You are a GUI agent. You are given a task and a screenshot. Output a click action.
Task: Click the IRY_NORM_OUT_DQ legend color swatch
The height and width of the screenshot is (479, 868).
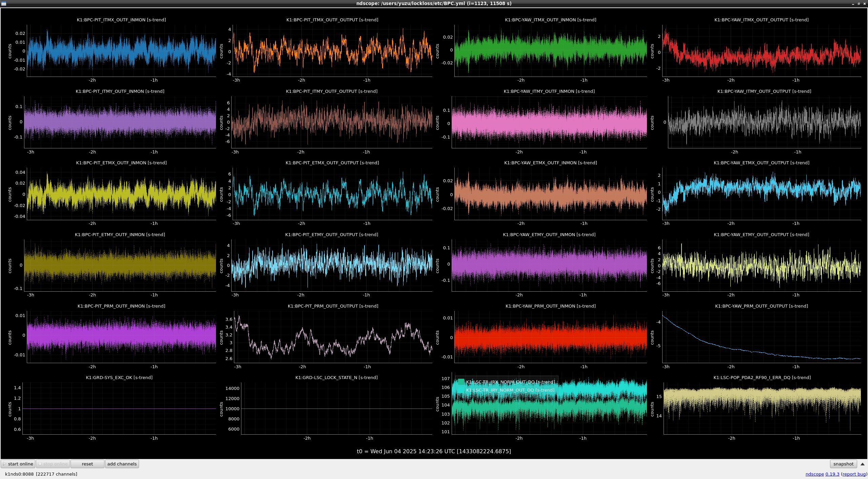coord(461,390)
